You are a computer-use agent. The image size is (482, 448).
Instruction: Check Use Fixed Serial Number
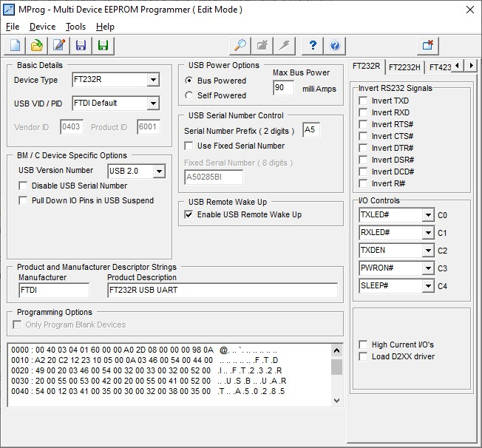189,146
